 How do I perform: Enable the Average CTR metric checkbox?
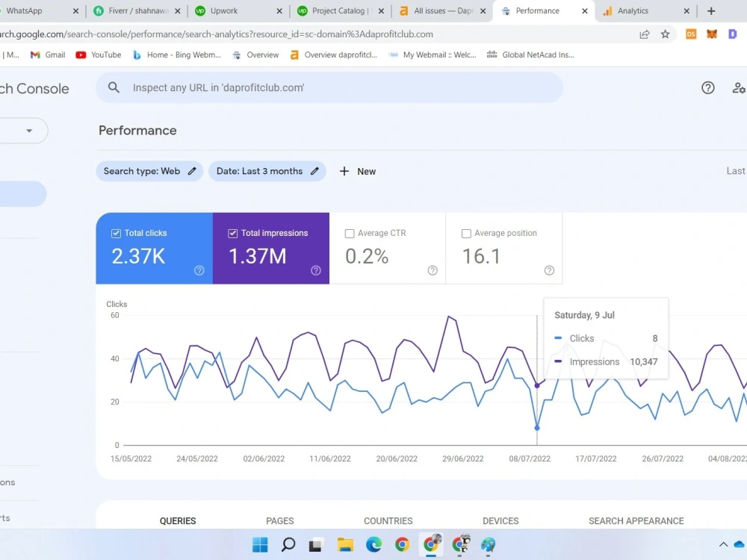coord(349,233)
